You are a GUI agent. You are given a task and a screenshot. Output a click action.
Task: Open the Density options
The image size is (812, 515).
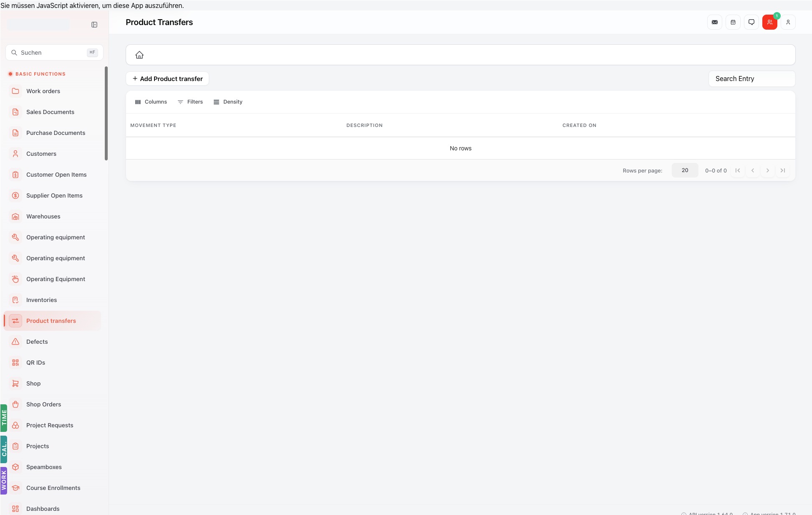coord(228,102)
